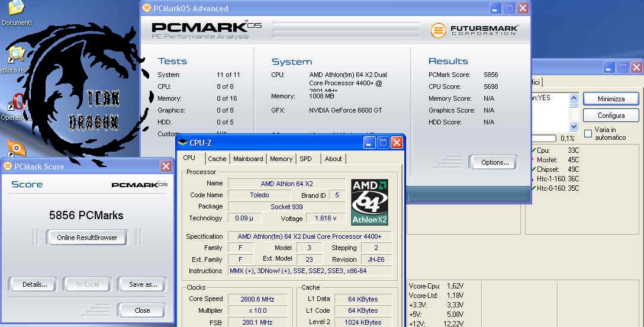This screenshot has height=327, width=644.
Task: Click the Technology value 0.09 µ
Action: 244,218
